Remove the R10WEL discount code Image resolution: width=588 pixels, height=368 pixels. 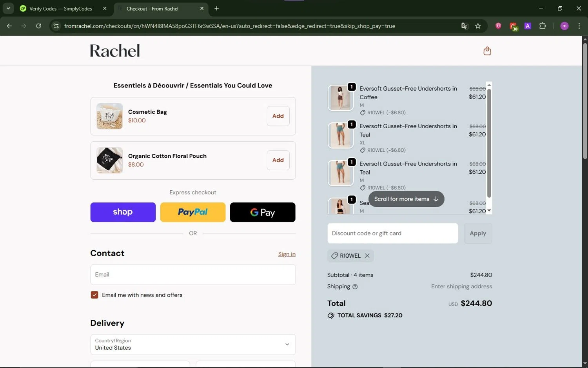point(367,255)
